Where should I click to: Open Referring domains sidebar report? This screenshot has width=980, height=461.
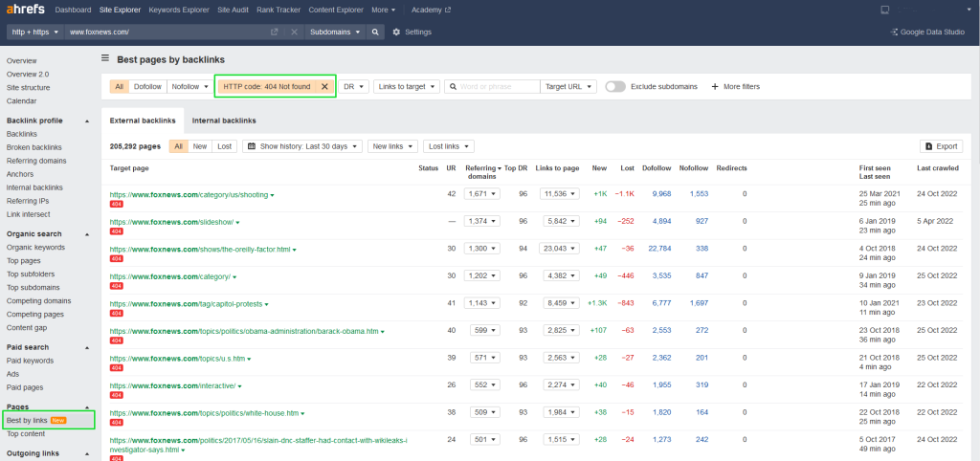(x=36, y=162)
